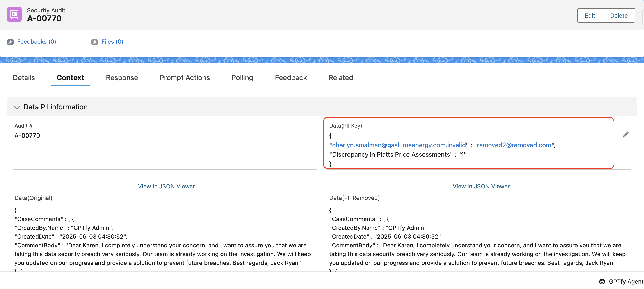The image size is (644, 289).
Task: Select the Prompt Actions tab
Action: coord(185,78)
